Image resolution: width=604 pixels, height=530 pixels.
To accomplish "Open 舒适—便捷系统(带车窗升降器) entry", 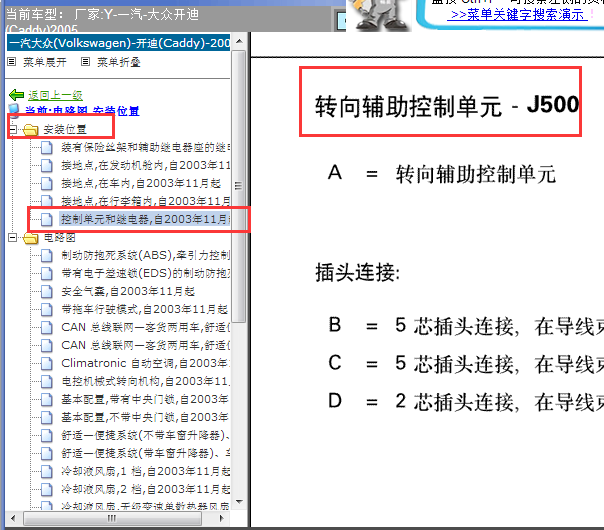I will point(145,453).
